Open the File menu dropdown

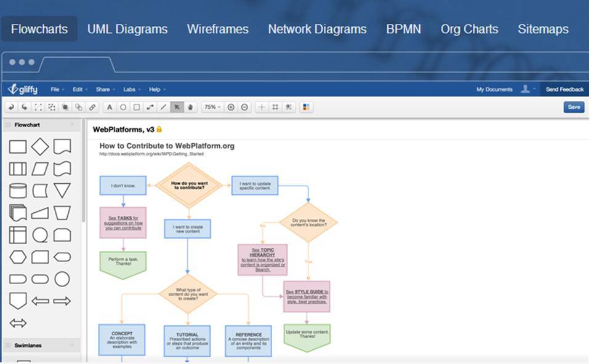[x=57, y=90]
